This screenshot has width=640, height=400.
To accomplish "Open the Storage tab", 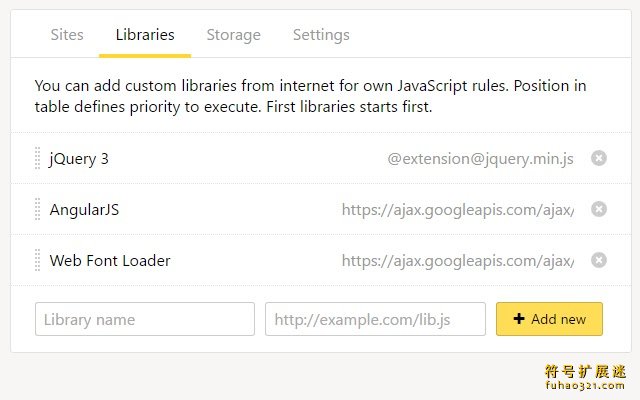I will click(x=233, y=35).
